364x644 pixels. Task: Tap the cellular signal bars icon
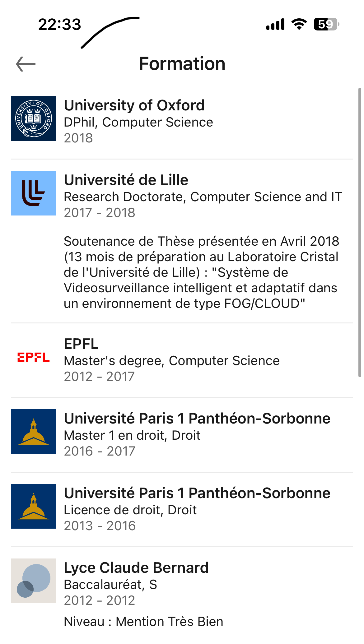(x=275, y=24)
